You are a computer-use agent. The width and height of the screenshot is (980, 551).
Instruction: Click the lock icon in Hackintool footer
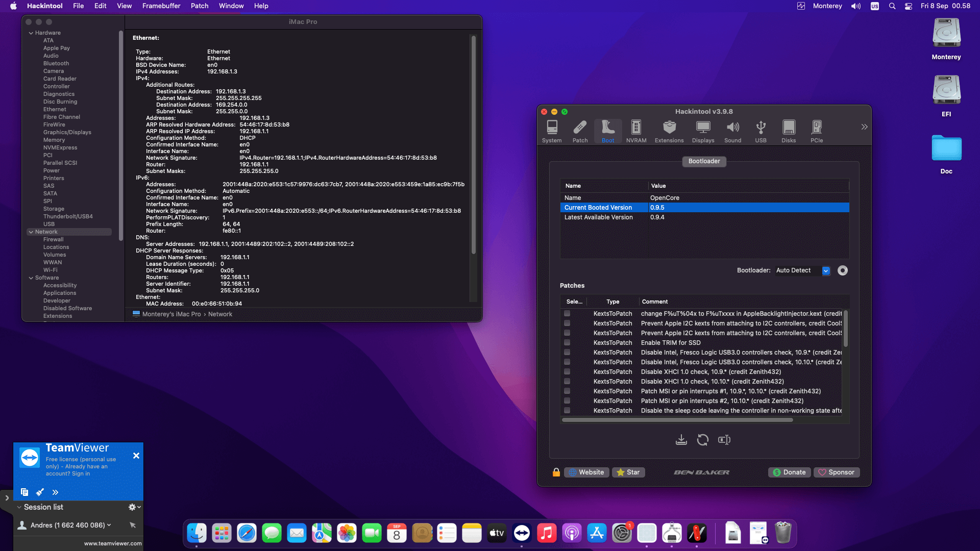[556, 472]
